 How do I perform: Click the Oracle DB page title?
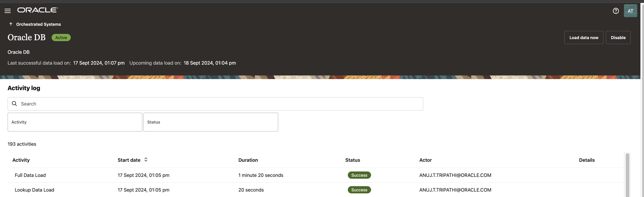click(27, 37)
